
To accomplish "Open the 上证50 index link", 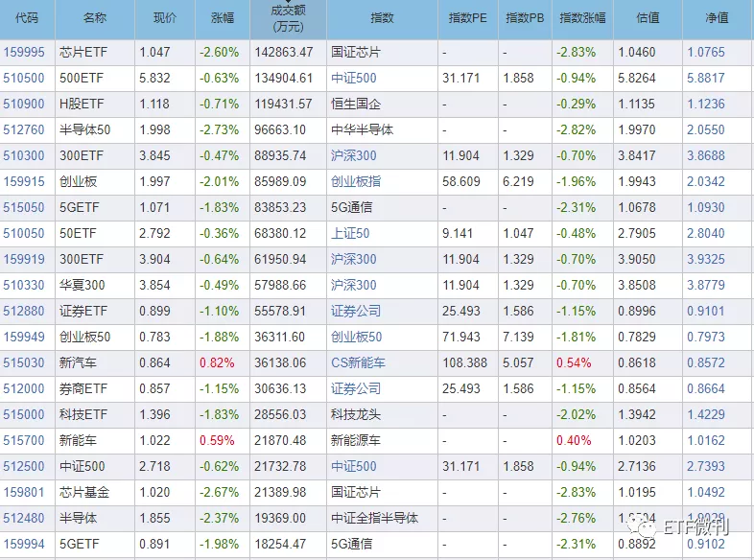I will [x=350, y=234].
